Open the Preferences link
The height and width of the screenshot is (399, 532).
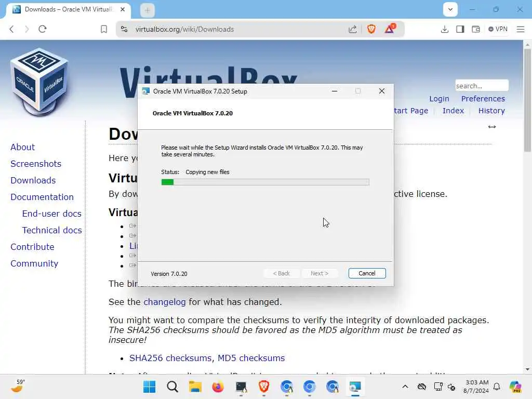click(483, 99)
